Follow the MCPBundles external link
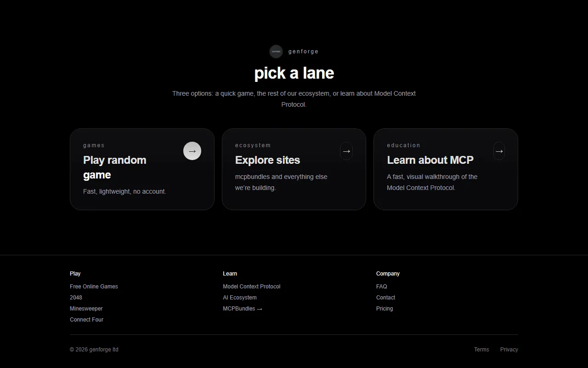588x368 pixels. [243, 309]
